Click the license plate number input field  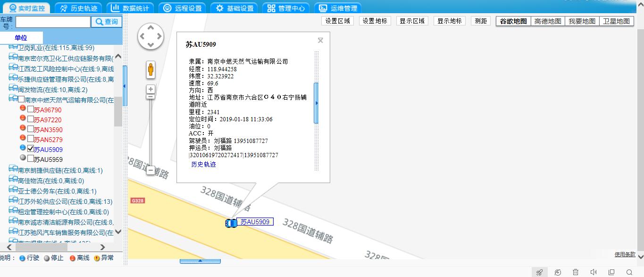(x=53, y=22)
